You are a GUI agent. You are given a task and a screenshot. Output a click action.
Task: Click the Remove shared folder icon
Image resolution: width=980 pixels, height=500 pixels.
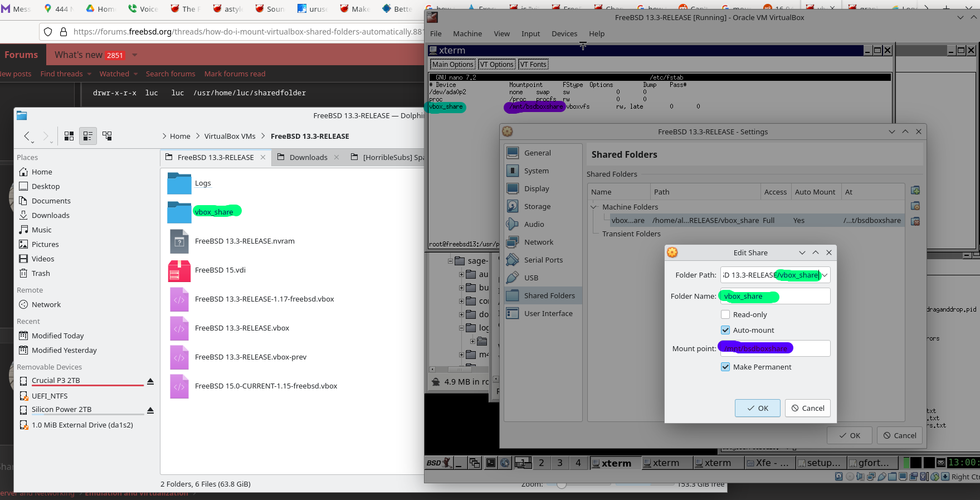click(x=915, y=222)
